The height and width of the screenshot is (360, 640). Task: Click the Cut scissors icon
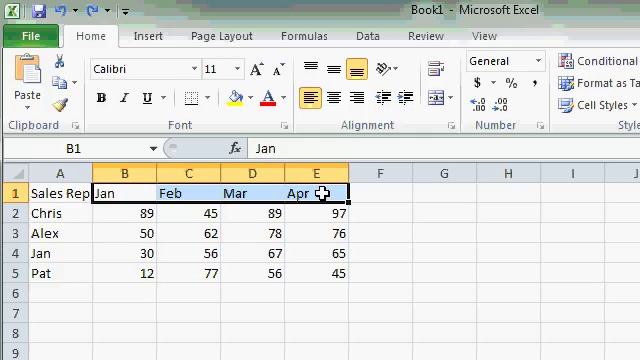click(60, 61)
